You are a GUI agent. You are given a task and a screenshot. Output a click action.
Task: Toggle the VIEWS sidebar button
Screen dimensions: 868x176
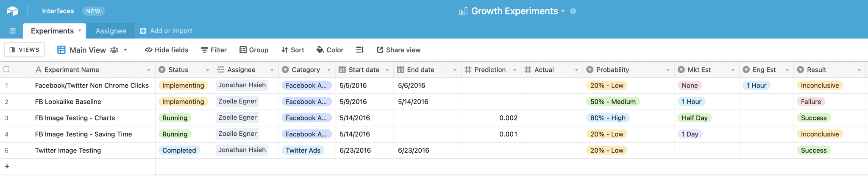coord(25,50)
